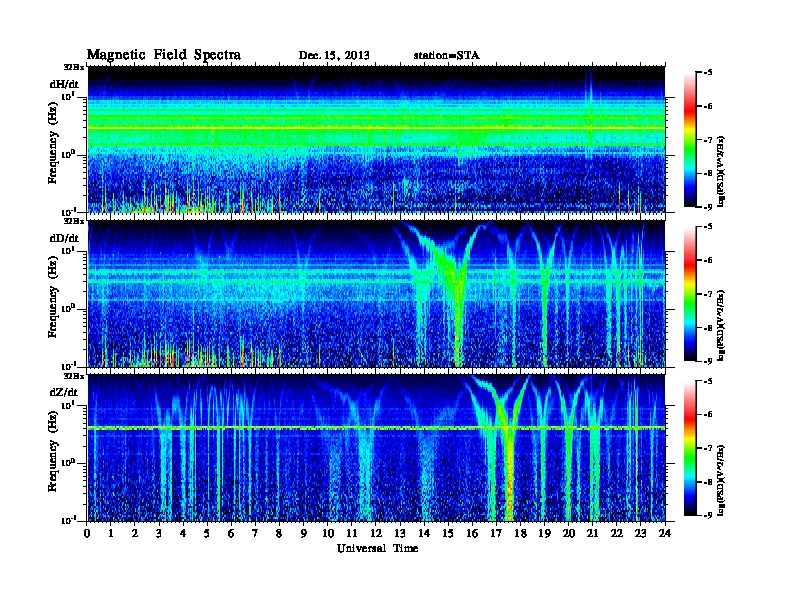Click the "-7" tick on dH/dt color bar
This screenshot has width=792, height=612.
pyautogui.click(x=707, y=140)
